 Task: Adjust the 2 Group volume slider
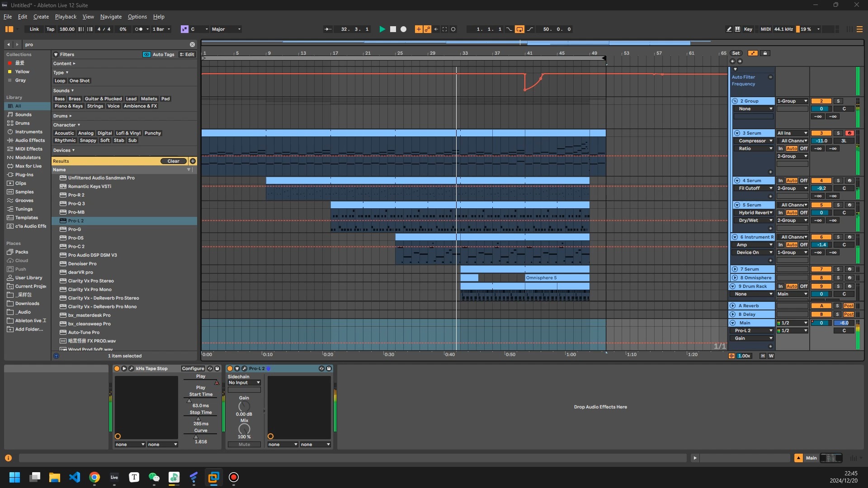coord(821,109)
